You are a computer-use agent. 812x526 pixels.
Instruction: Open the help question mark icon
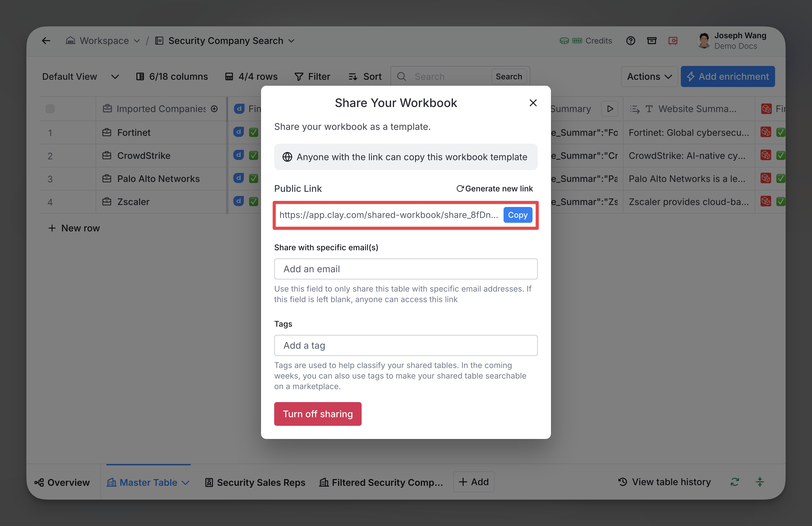point(631,41)
